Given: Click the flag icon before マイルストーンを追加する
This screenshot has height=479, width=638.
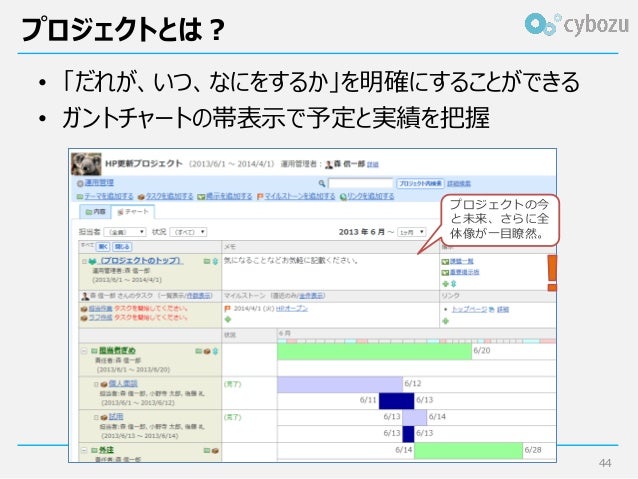Looking at the screenshot, I should tap(260, 197).
